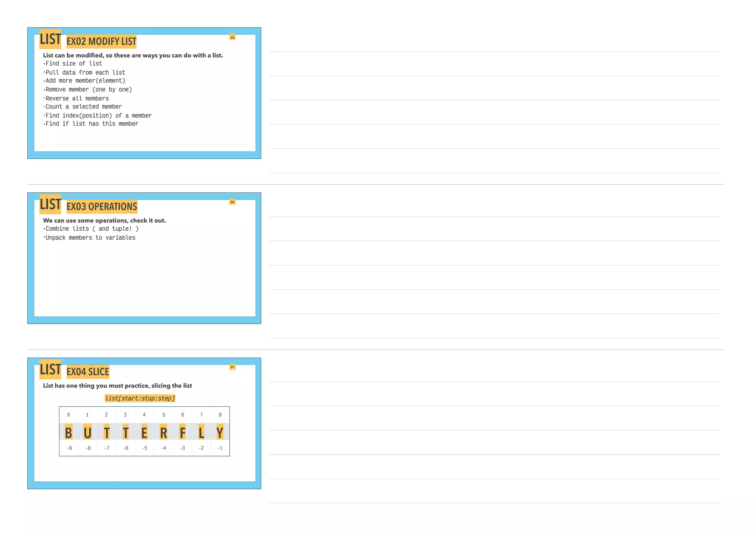Click negative index -1 cell
The width and height of the screenshot is (756, 534).
[x=220, y=448]
